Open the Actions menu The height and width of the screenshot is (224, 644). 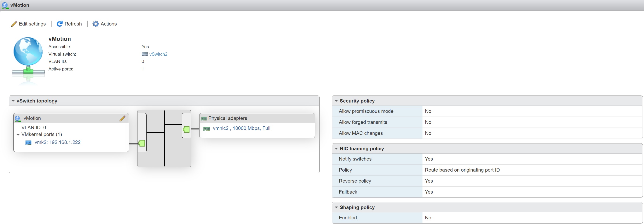[108, 24]
